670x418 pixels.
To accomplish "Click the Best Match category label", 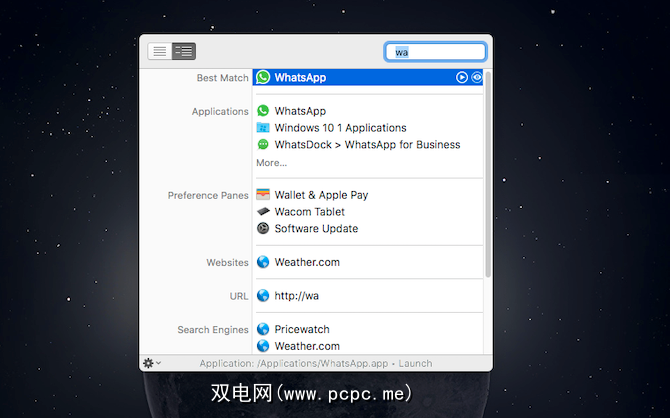I will (222, 78).
